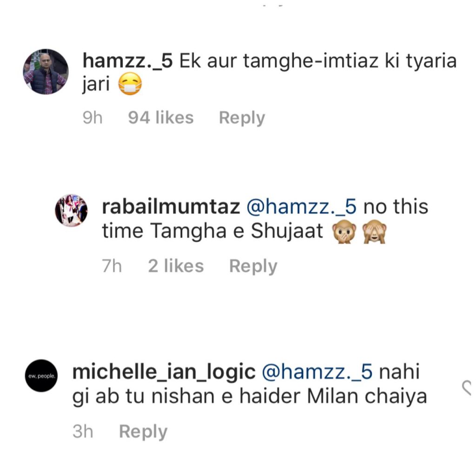Viewport: 476px width, 476px height.
Task: Reply to rabailmumtaz's comment
Action: coord(253,266)
